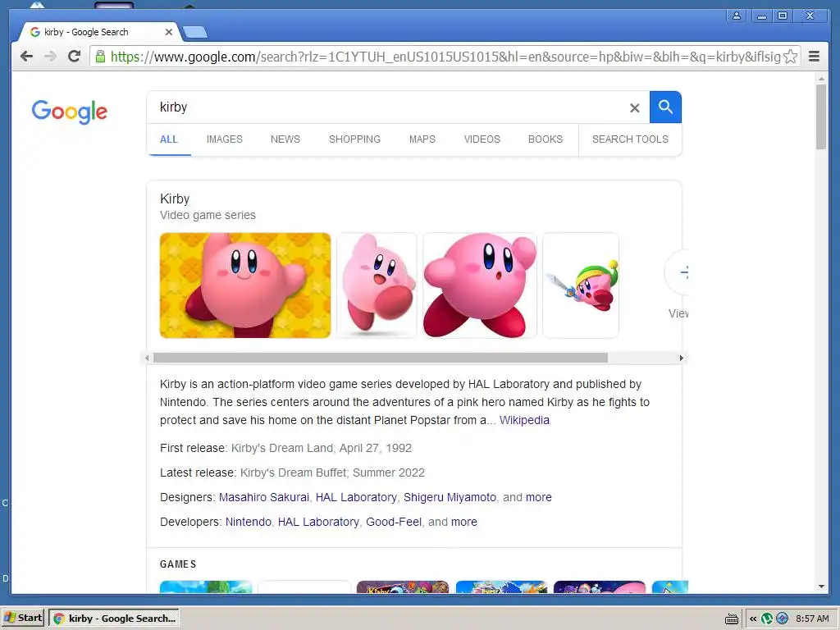Click 'more' link in Designers row

coord(539,497)
